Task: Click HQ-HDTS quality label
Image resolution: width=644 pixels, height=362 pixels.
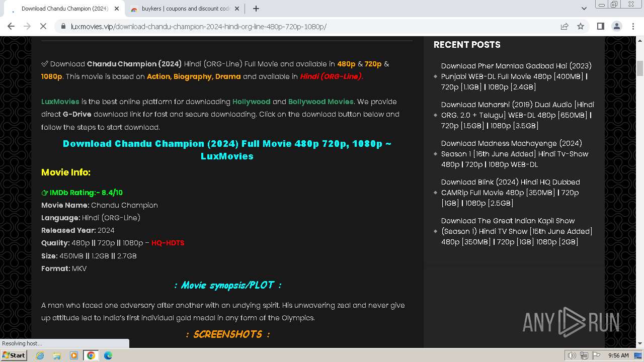Action: [x=168, y=243]
